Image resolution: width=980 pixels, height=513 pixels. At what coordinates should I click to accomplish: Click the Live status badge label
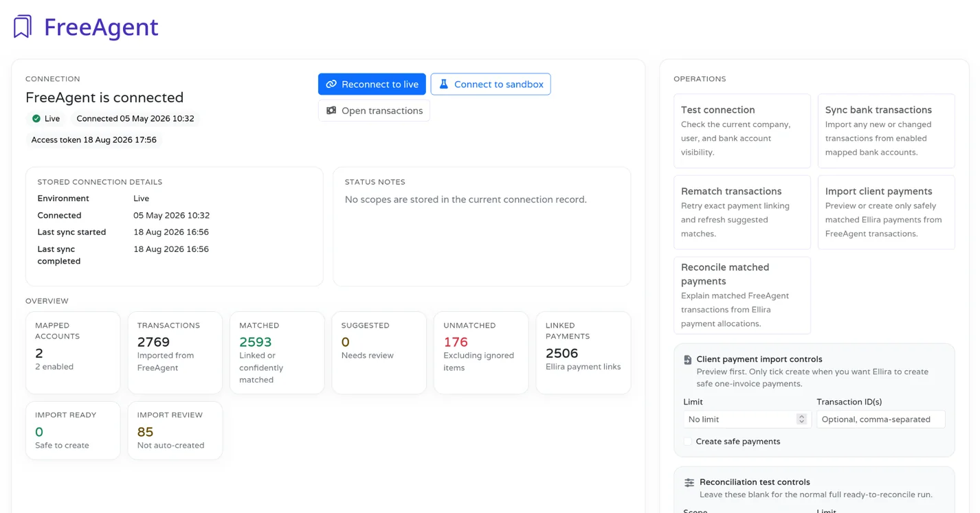[x=52, y=119]
